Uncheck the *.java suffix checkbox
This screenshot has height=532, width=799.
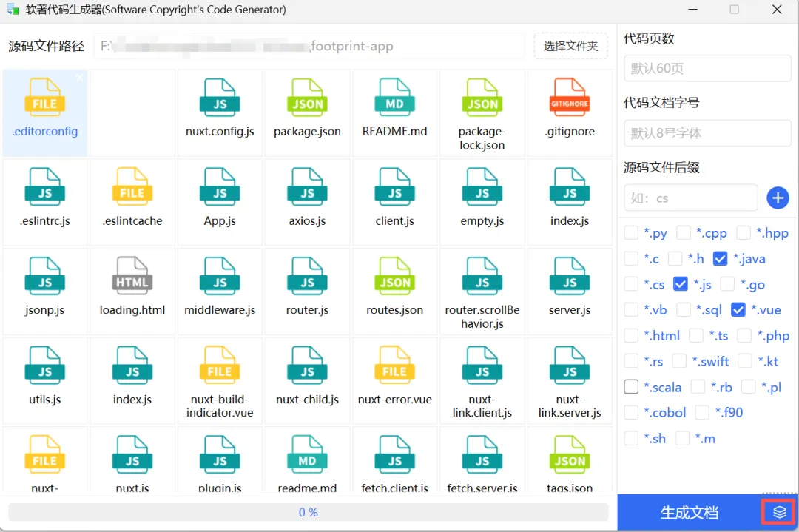[x=720, y=259]
